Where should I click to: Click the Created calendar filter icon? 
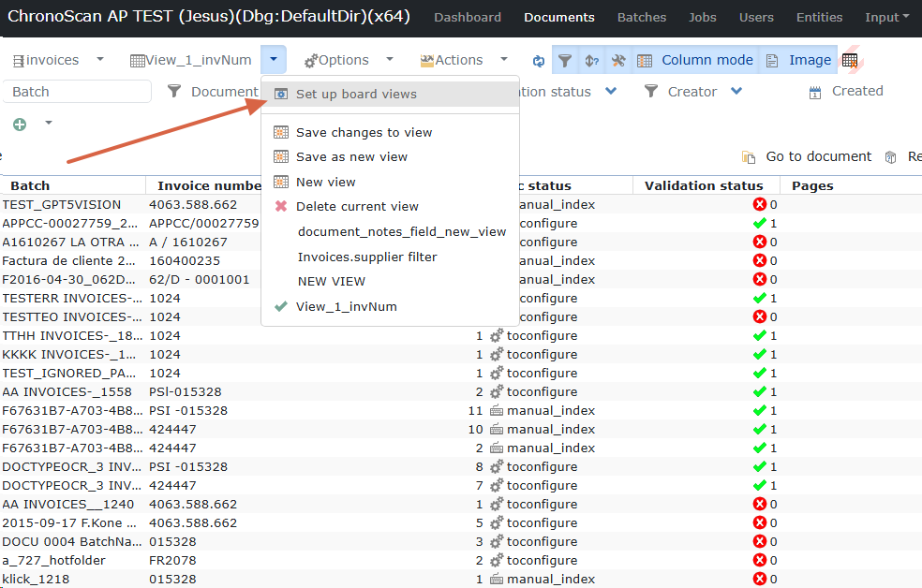coord(815,92)
